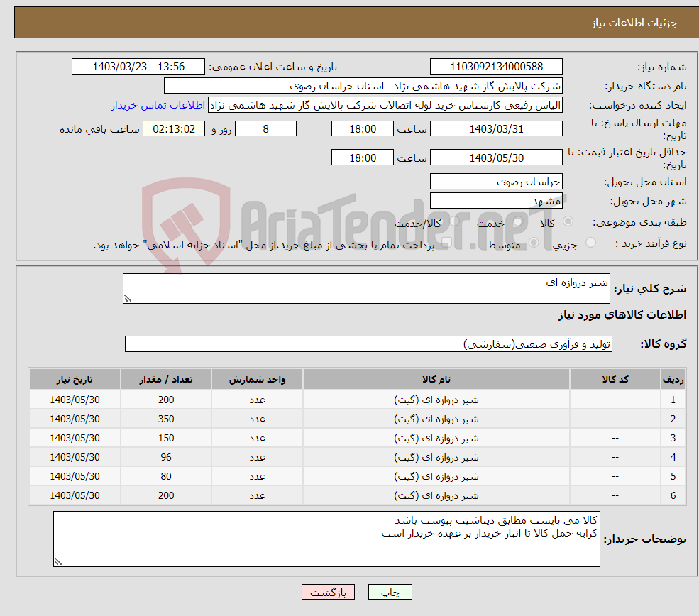Click the need date in row 6
Viewport: 699px width, 616px height.
tap(75, 495)
